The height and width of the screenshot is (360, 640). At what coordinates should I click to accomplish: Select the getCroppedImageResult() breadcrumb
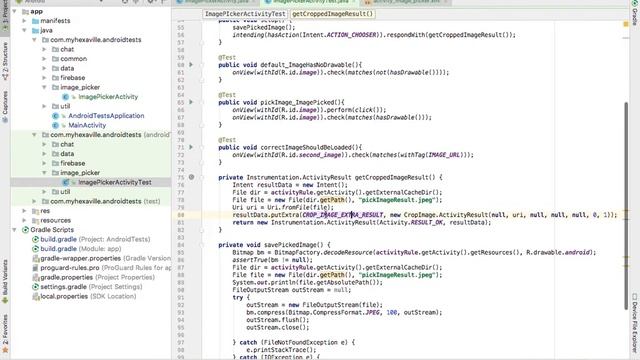[333, 14]
